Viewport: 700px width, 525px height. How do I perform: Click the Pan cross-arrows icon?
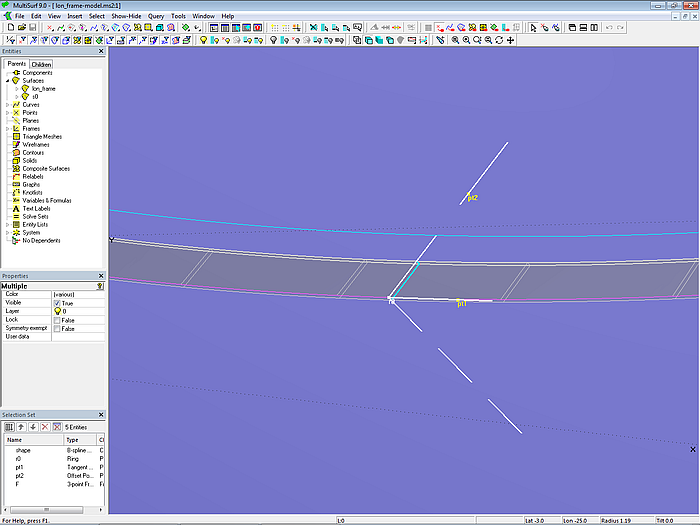[x=511, y=40]
